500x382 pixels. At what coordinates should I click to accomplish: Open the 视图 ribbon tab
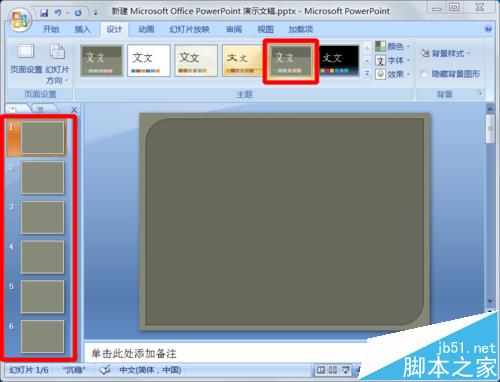coord(265,29)
